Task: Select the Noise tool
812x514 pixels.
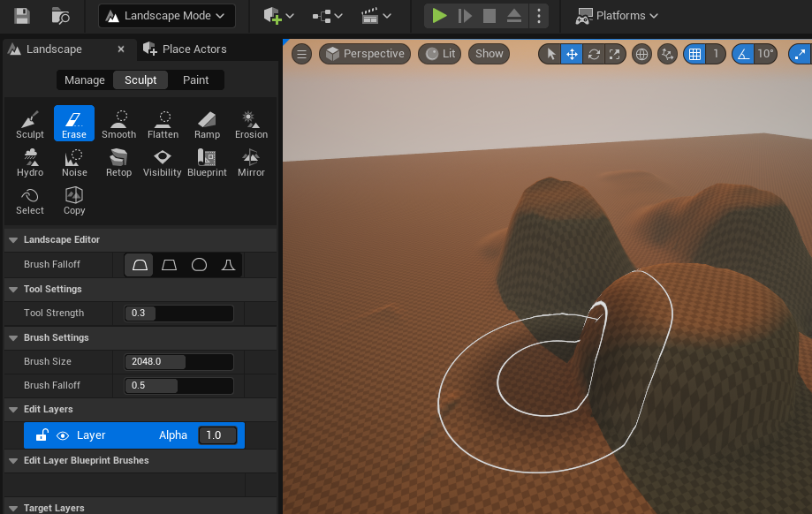Action: tap(74, 162)
